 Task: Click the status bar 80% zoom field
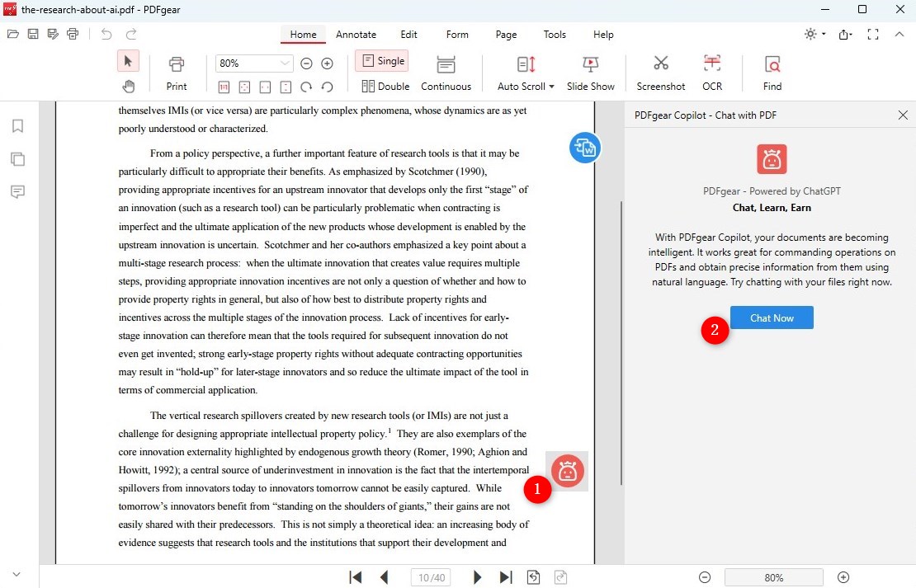click(x=773, y=577)
